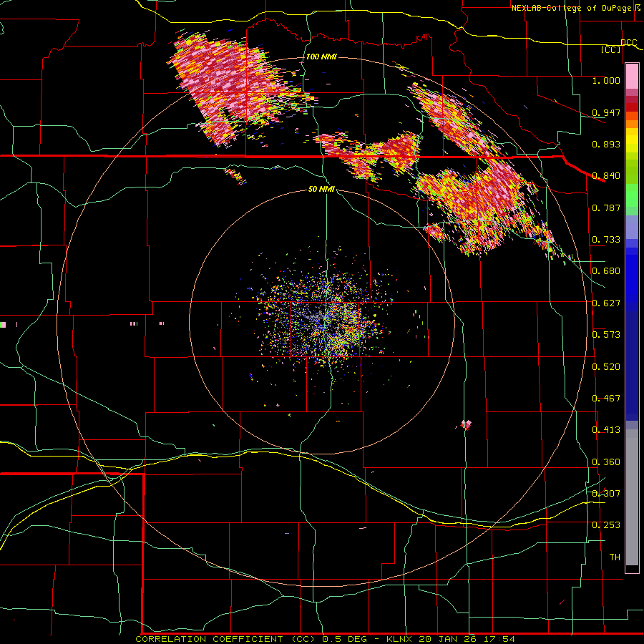Click the KLNX radar site identifier
This screenshot has width=644, height=644.
401,639
